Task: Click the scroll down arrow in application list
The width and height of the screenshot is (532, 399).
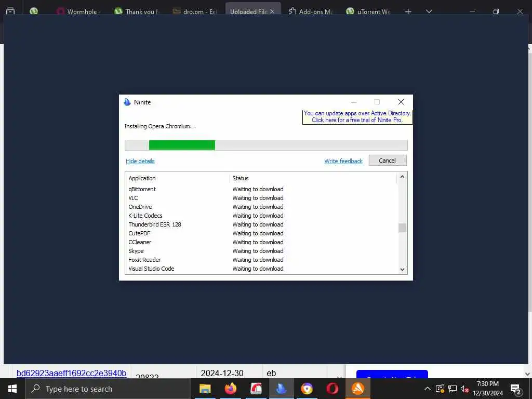Action: 402,270
